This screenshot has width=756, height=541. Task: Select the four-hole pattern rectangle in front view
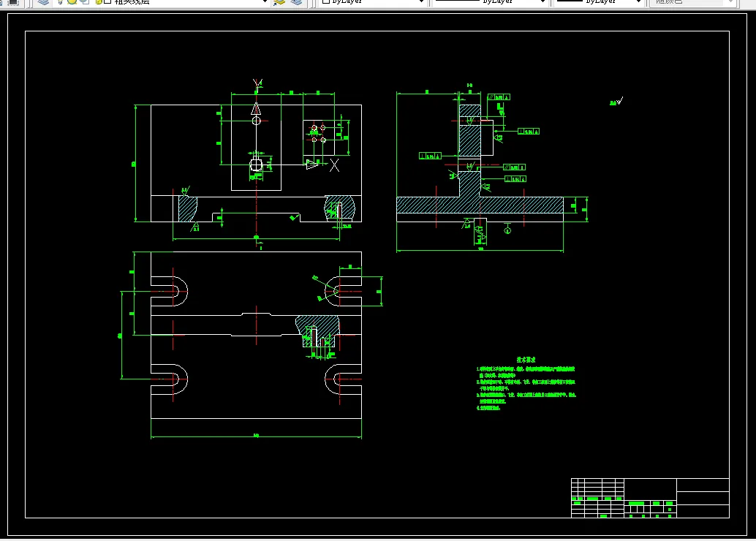click(x=319, y=138)
